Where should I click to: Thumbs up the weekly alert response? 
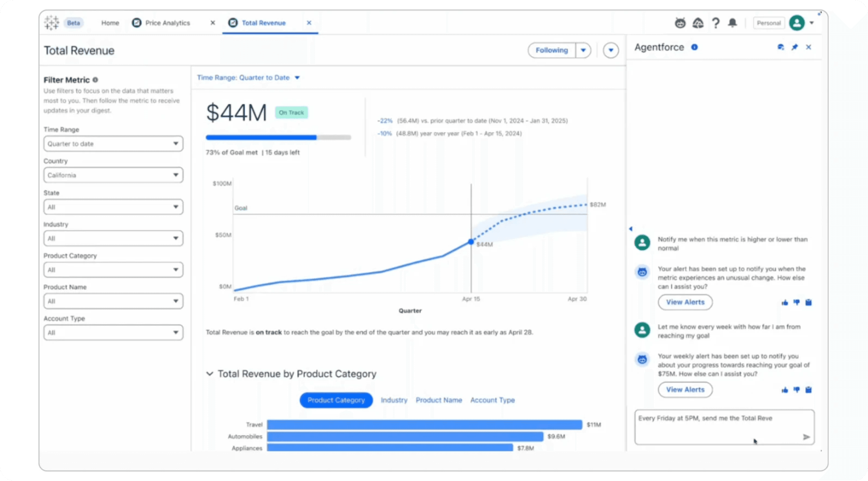(785, 390)
